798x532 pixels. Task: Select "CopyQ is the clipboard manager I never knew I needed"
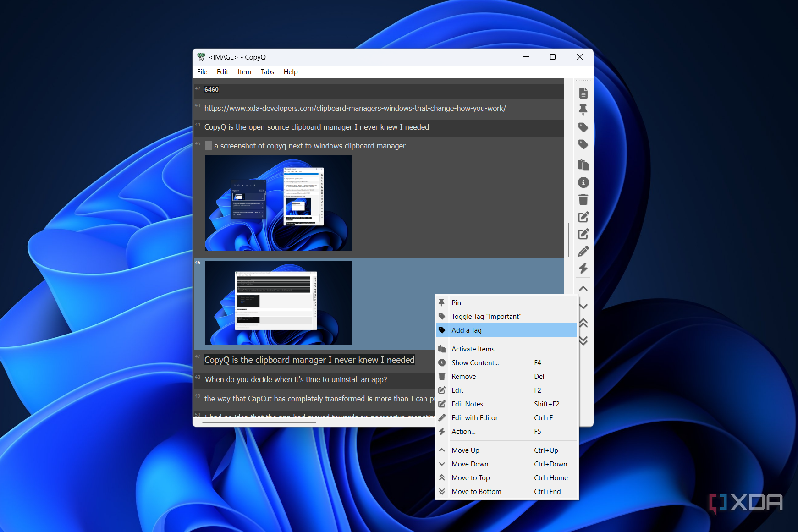[x=309, y=360]
